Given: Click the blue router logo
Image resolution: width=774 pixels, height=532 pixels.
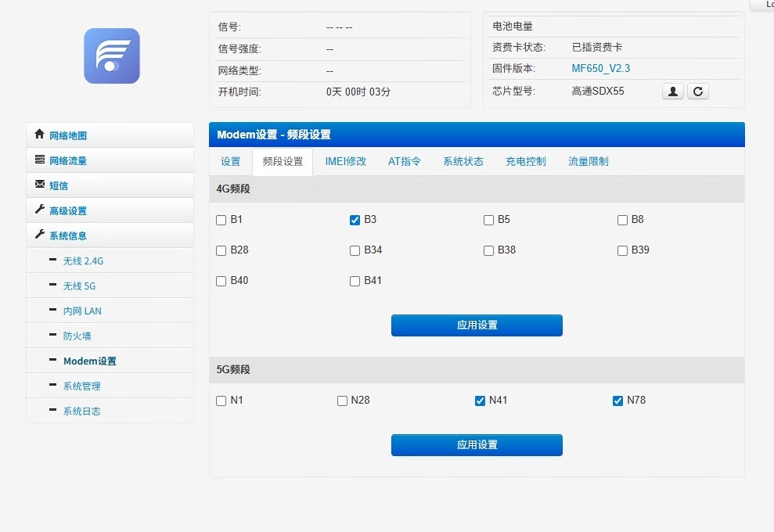Looking at the screenshot, I should pos(112,56).
